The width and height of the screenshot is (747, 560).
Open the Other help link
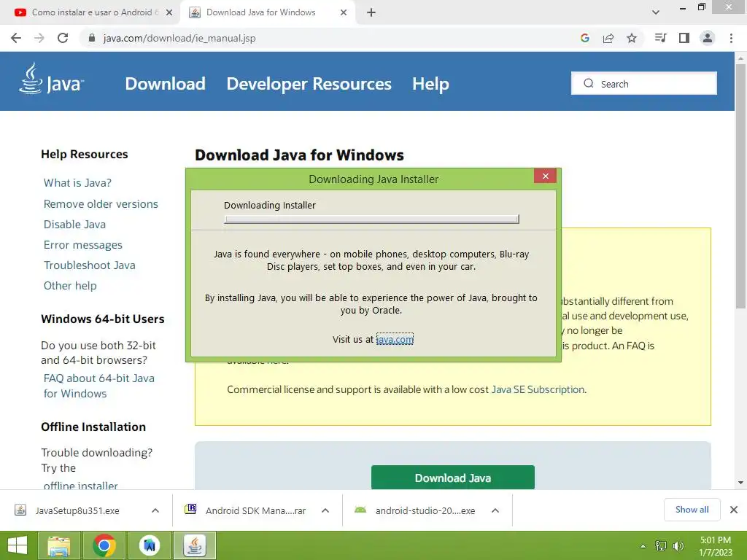tap(70, 286)
